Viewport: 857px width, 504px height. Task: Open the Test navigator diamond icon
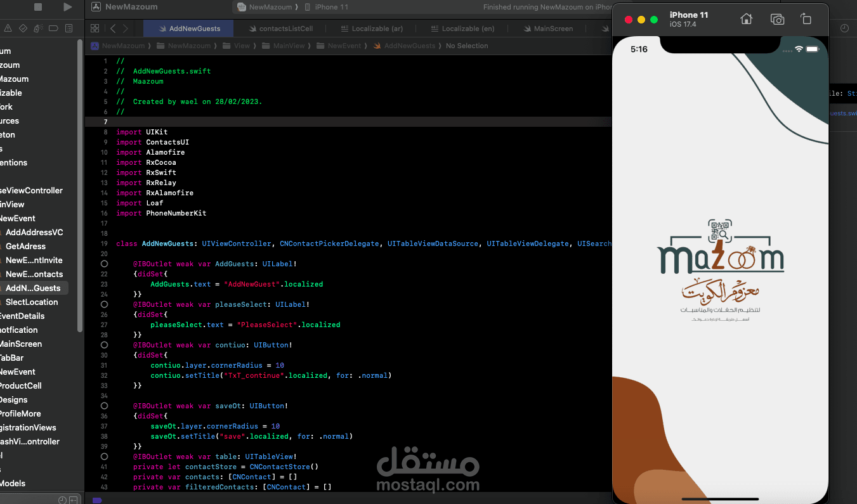(23, 29)
